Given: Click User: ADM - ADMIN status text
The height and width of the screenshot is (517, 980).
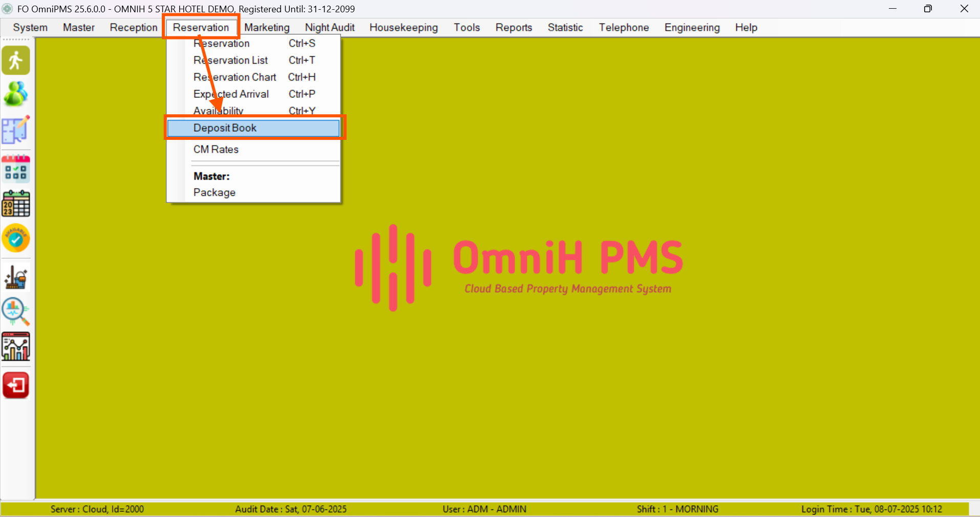Looking at the screenshot, I should [484, 509].
